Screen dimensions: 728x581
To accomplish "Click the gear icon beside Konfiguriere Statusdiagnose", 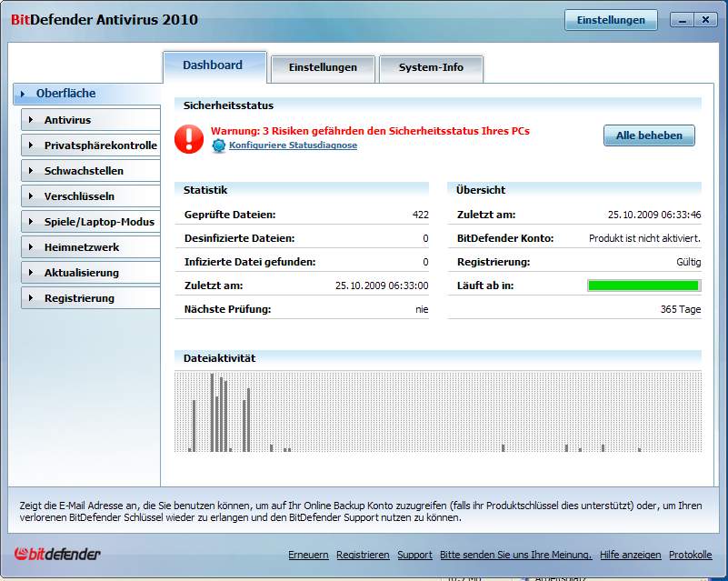I will coord(219,145).
